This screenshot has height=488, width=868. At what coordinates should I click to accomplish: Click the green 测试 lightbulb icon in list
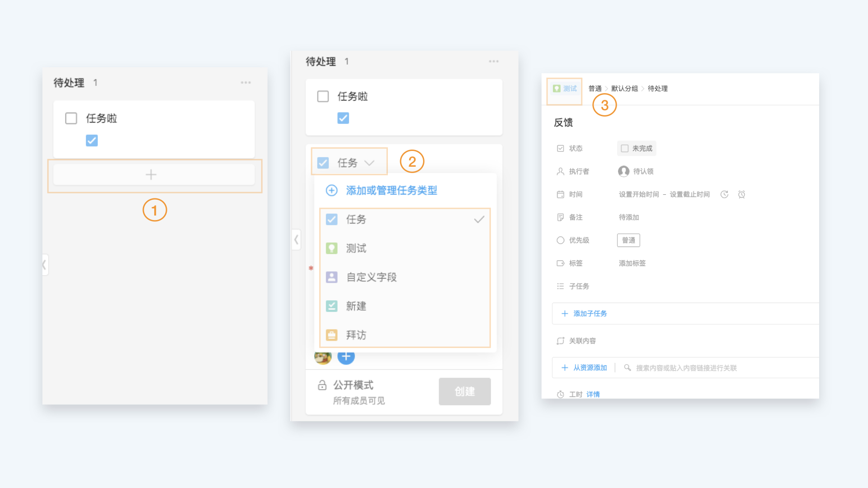pyautogui.click(x=332, y=249)
